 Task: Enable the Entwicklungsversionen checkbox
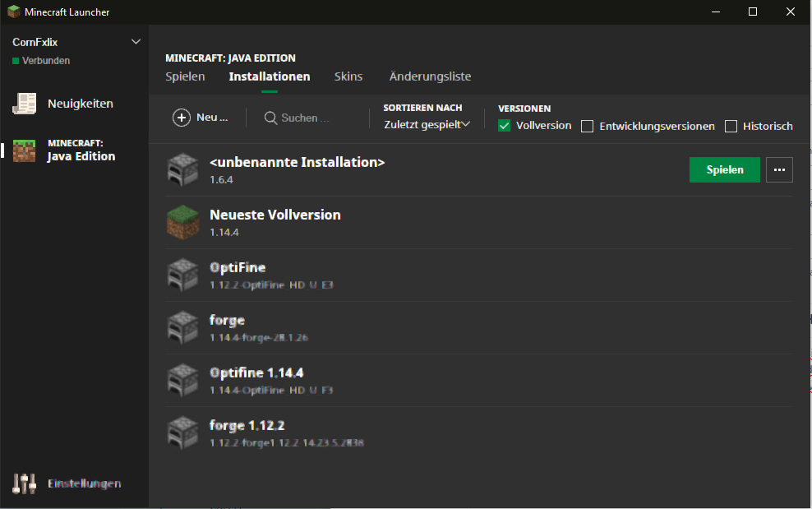[x=588, y=127]
